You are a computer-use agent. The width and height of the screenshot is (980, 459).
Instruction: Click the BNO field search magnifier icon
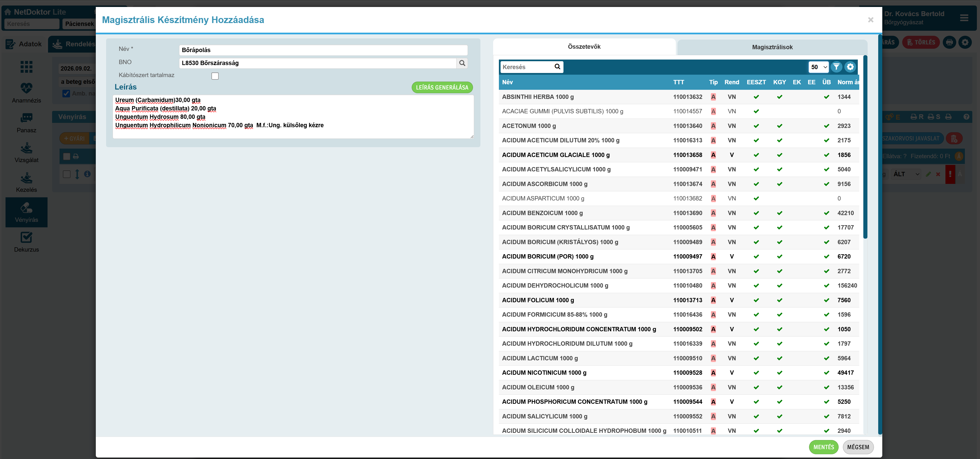[x=462, y=63]
